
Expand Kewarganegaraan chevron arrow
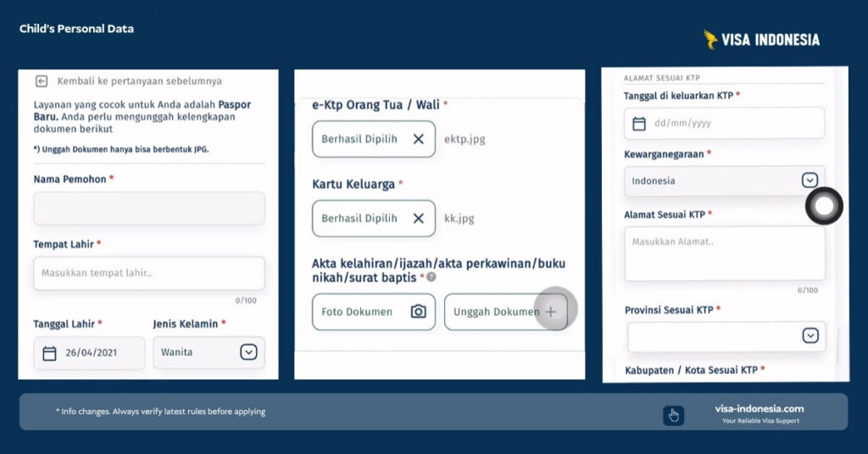(810, 180)
